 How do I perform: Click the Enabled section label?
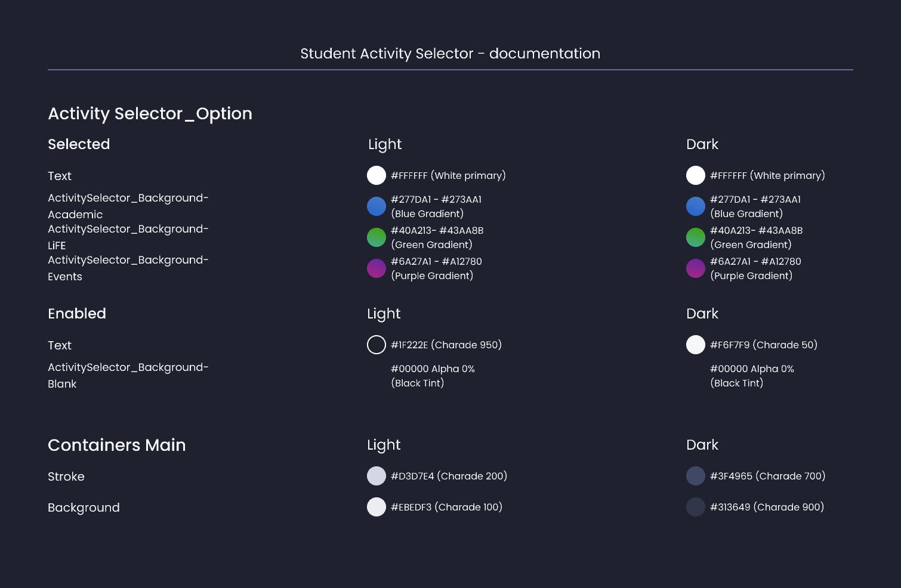(77, 314)
